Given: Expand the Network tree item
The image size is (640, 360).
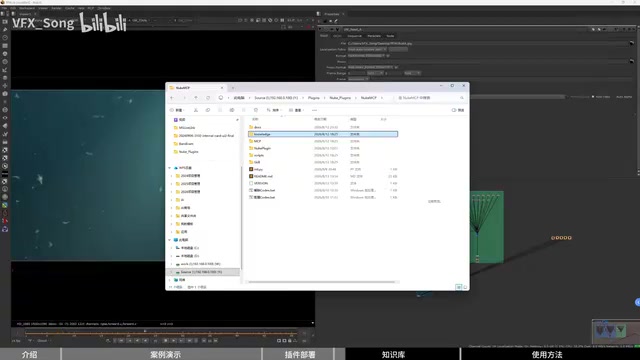Looking at the screenshot, I should click(x=170, y=280).
